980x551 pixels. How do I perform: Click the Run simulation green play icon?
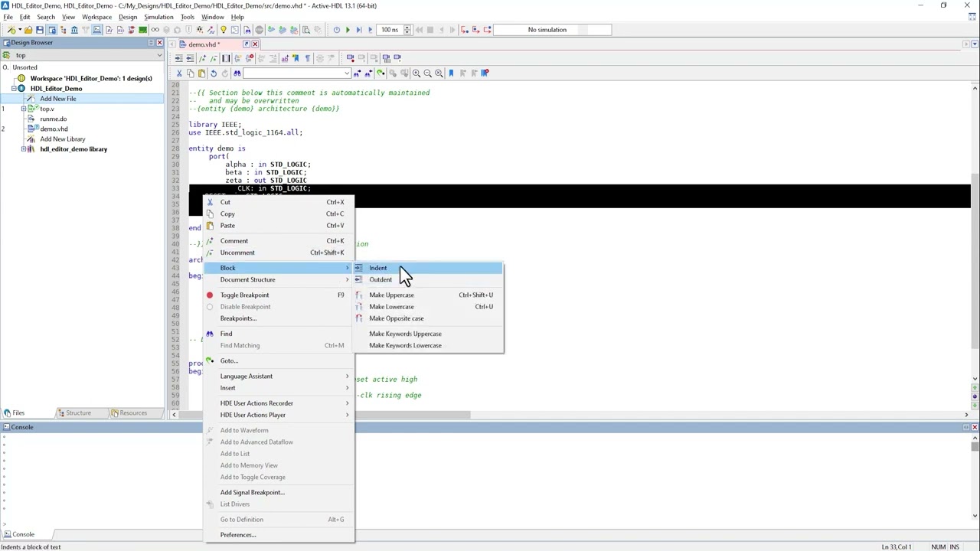tap(348, 30)
